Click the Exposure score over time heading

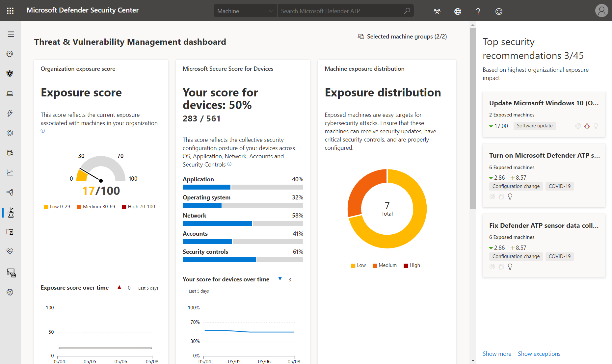coord(75,288)
